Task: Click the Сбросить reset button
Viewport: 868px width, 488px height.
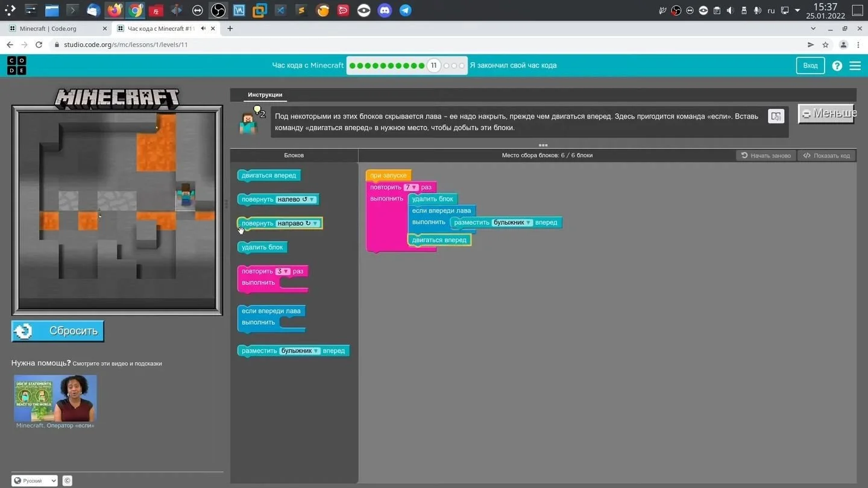Action: (x=58, y=331)
